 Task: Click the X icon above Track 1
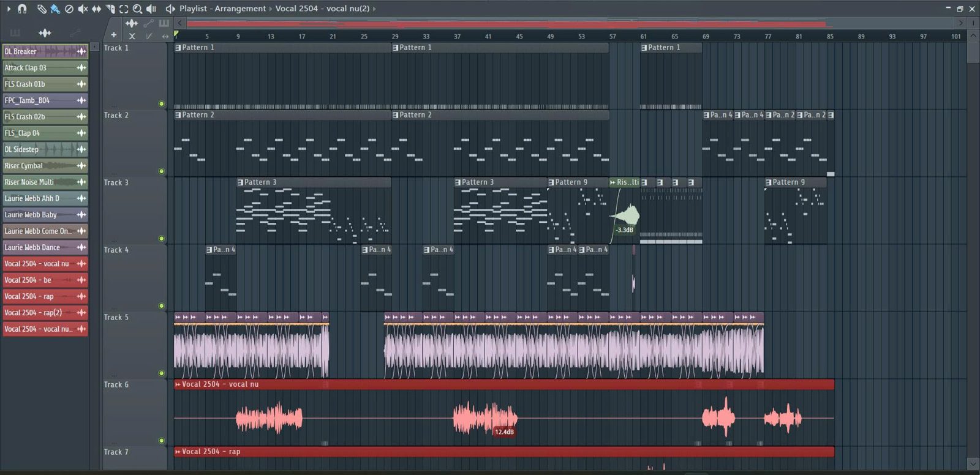[x=132, y=36]
